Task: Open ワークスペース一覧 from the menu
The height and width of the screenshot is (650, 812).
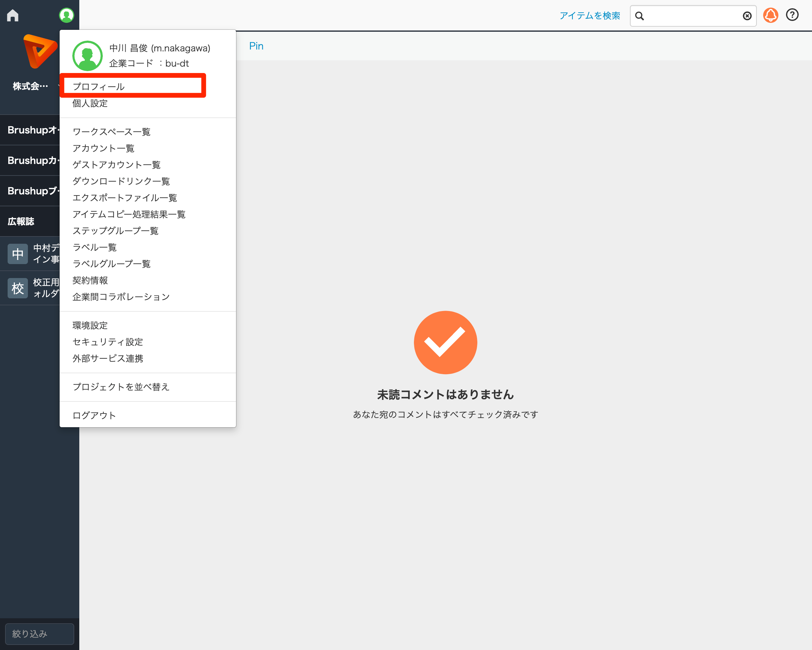Action: [111, 131]
